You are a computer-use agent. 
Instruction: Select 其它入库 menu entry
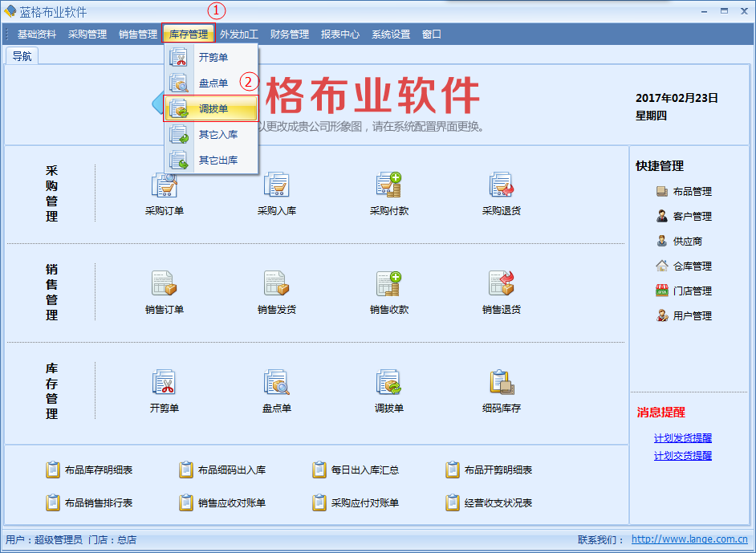click(211, 135)
